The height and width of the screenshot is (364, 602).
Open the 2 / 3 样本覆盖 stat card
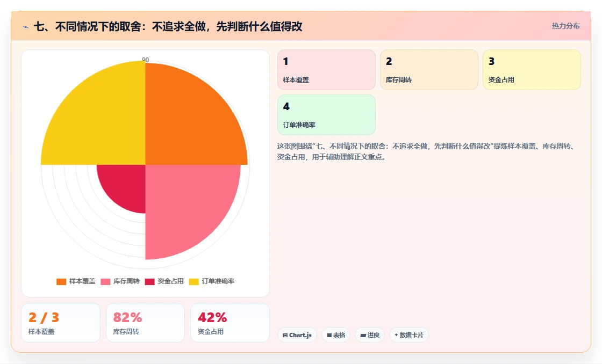(x=61, y=323)
